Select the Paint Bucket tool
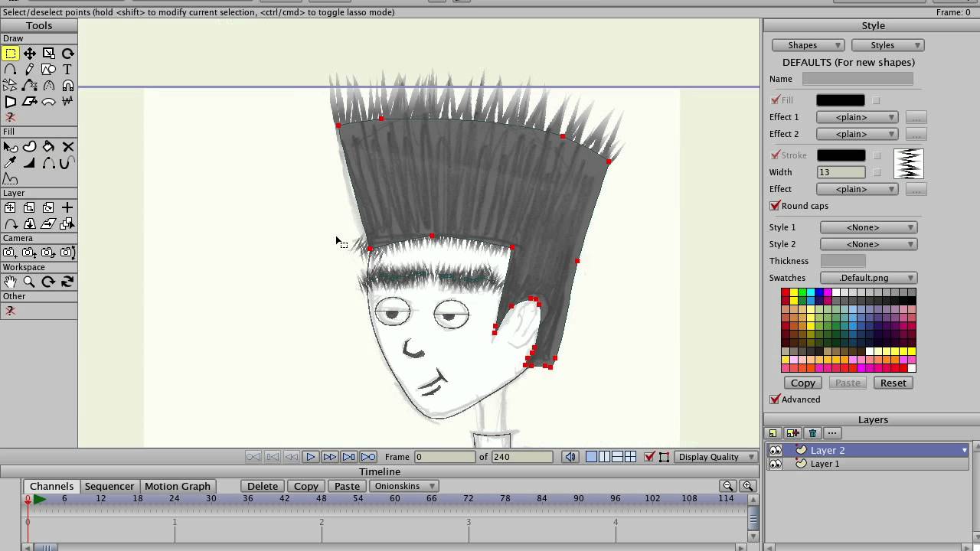 [48, 146]
